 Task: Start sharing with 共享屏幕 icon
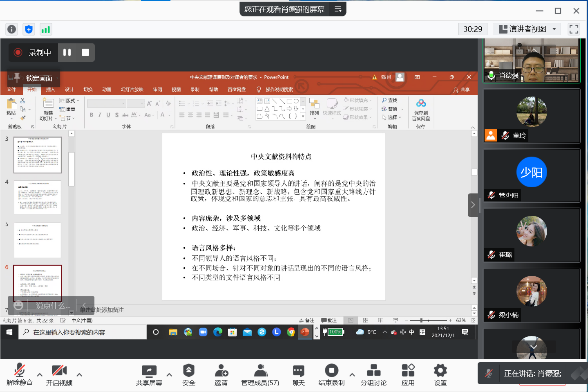pyautogui.click(x=149, y=371)
